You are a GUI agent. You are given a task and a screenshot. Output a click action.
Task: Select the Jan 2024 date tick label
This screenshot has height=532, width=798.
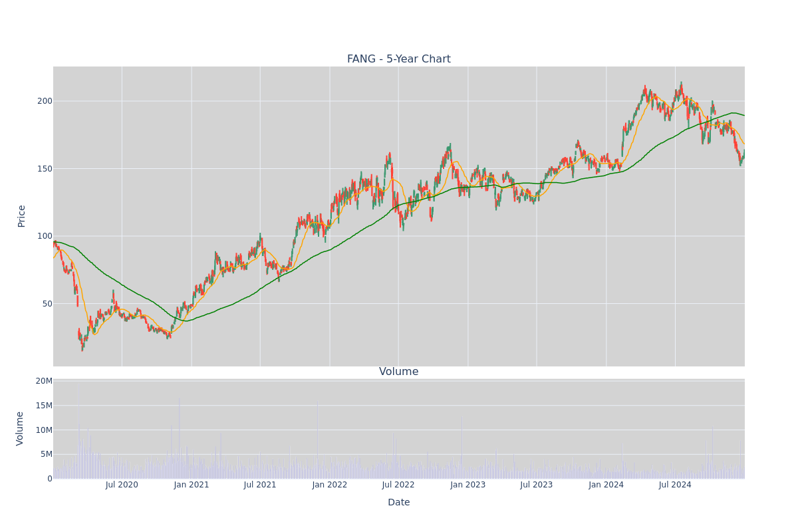(x=606, y=485)
